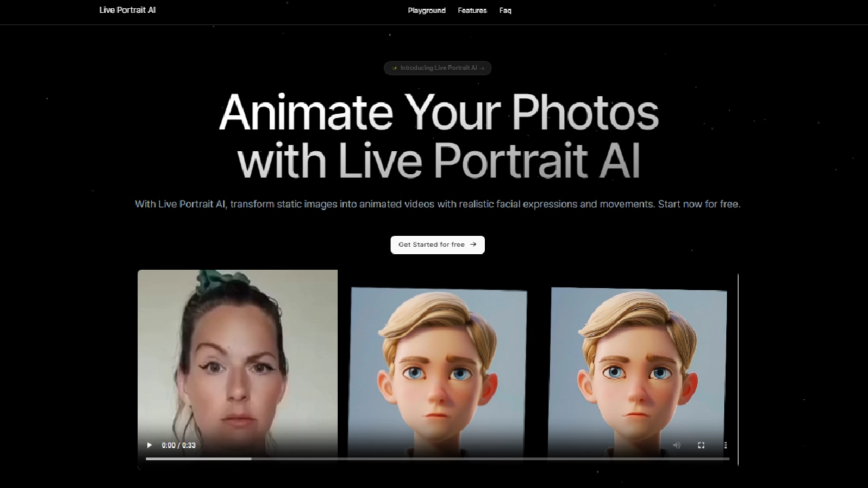Enter fullscreen using the video fullscreen icon
The image size is (868, 488).
click(701, 445)
